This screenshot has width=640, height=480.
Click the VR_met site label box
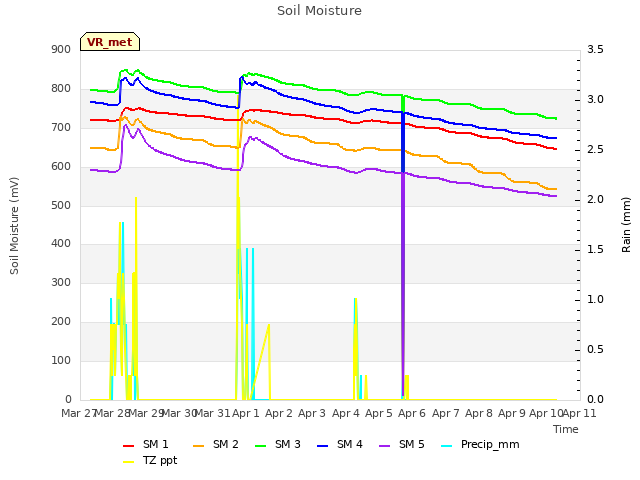[110, 42]
